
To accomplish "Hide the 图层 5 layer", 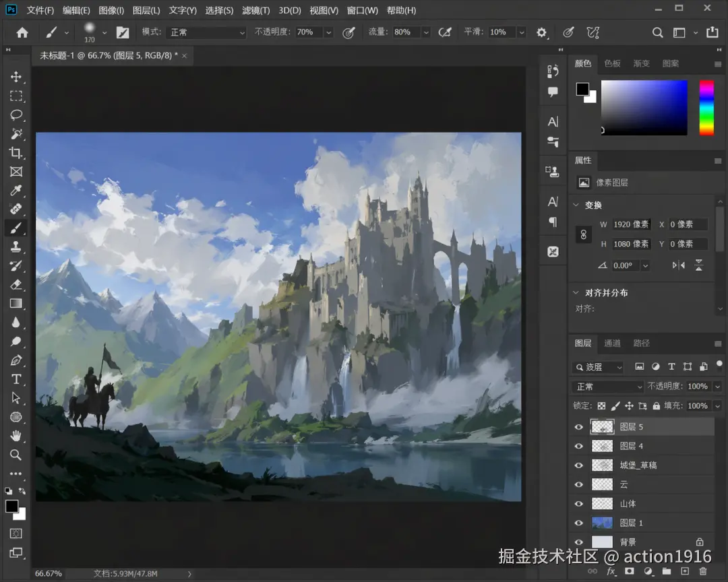I will point(578,427).
